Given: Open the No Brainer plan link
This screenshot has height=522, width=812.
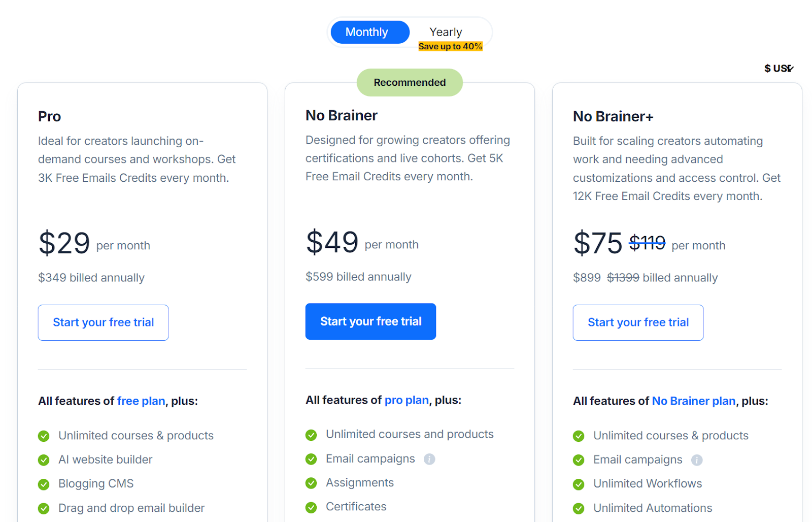Looking at the screenshot, I should pyautogui.click(x=693, y=401).
